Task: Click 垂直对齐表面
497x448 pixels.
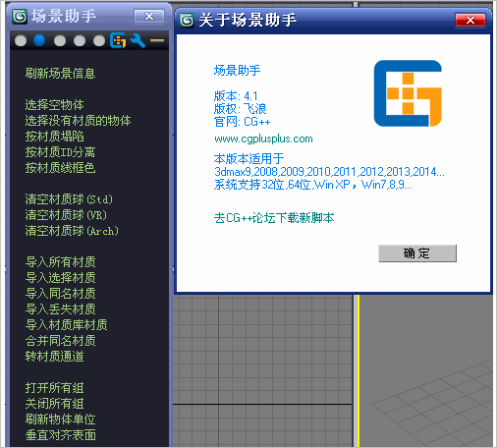Action: [x=60, y=435]
